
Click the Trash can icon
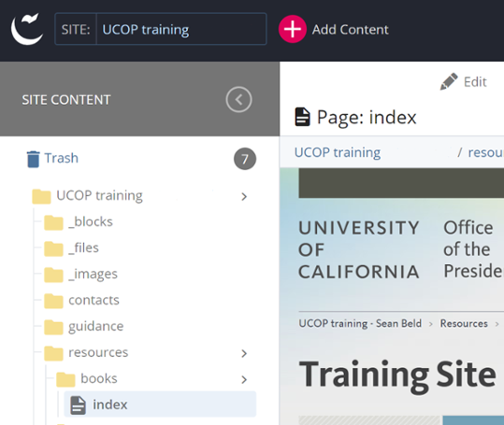coord(33,159)
